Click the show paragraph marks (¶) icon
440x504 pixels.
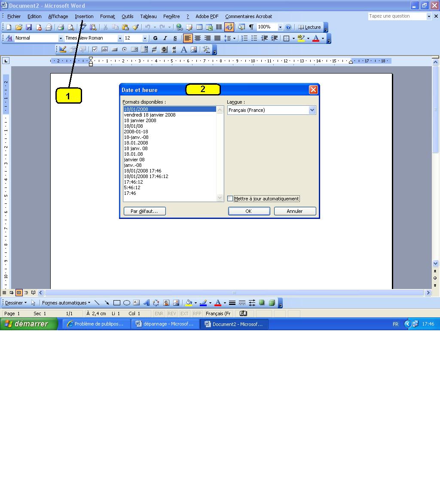coord(251,27)
